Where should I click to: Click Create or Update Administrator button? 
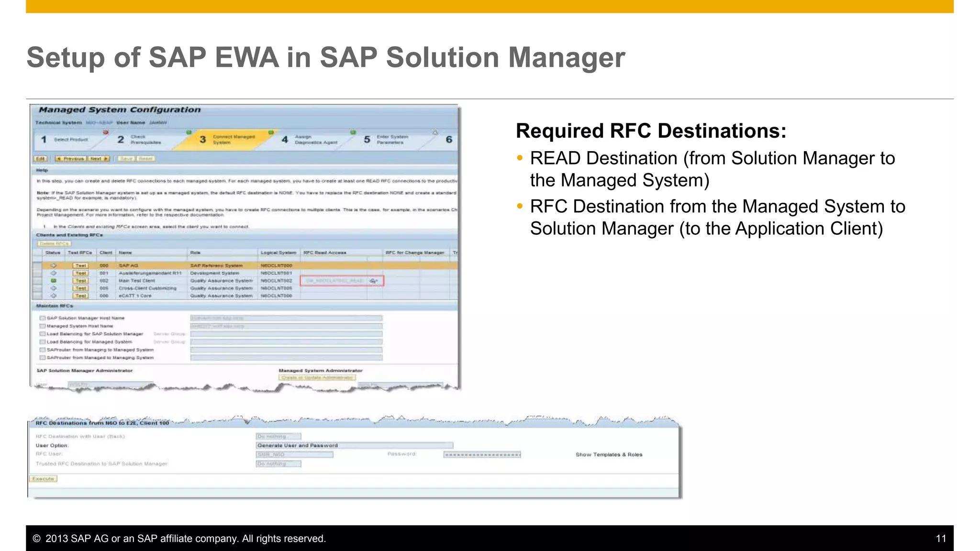(x=317, y=377)
